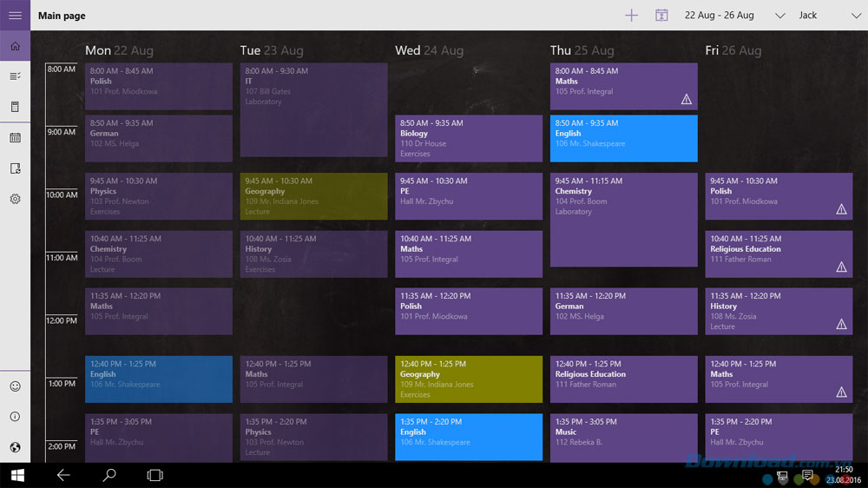The width and height of the screenshot is (868, 488).
Task: Jump to today with calendar icon
Action: tap(661, 15)
